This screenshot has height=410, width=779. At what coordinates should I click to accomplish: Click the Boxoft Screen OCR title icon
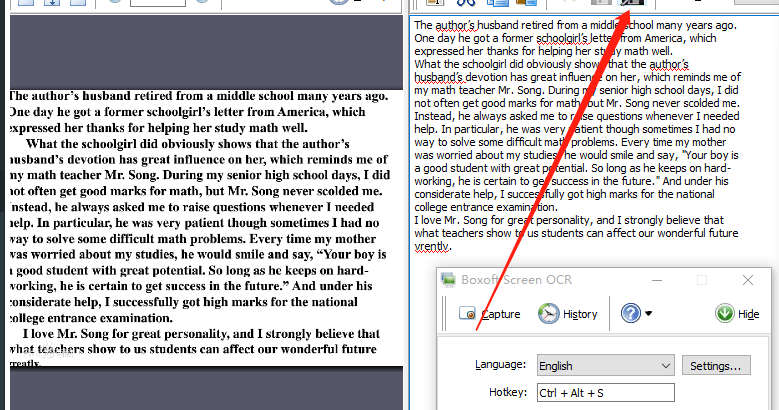448,280
